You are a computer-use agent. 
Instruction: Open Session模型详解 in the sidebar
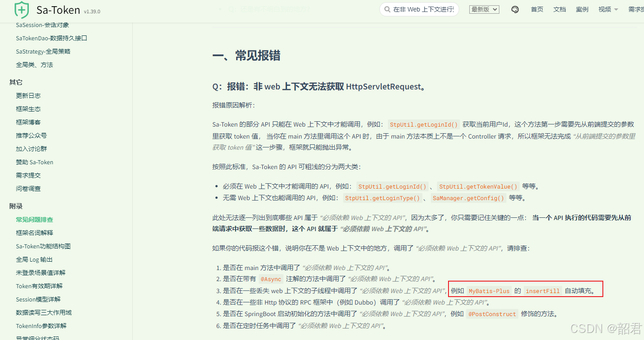pos(38,299)
